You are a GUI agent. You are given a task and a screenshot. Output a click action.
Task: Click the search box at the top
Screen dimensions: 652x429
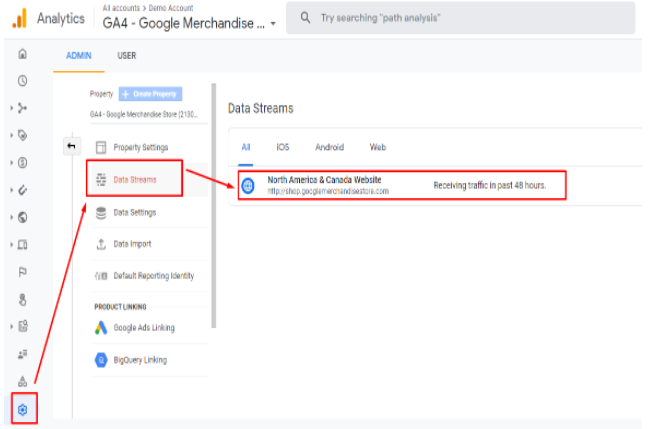[x=460, y=18]
